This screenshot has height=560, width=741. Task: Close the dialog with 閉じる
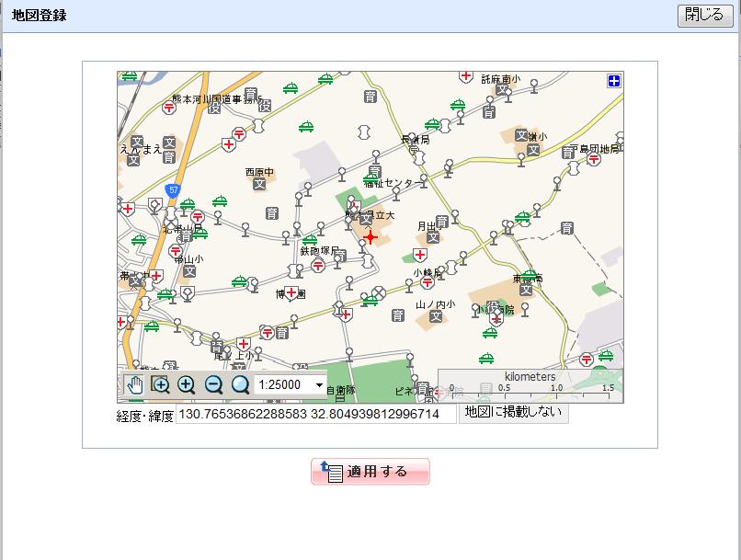tap(704, 15)
